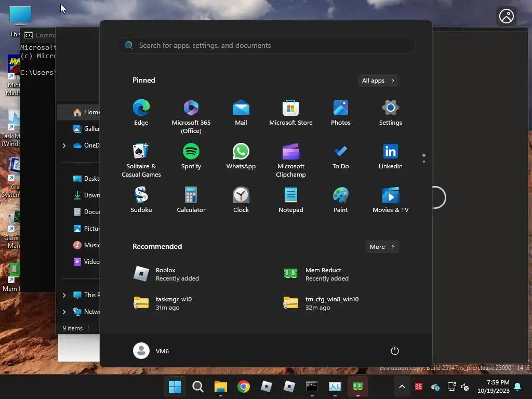Show More recommended items
The height and width of the screenshot is (399, 532).
click(x=382, y=247)
